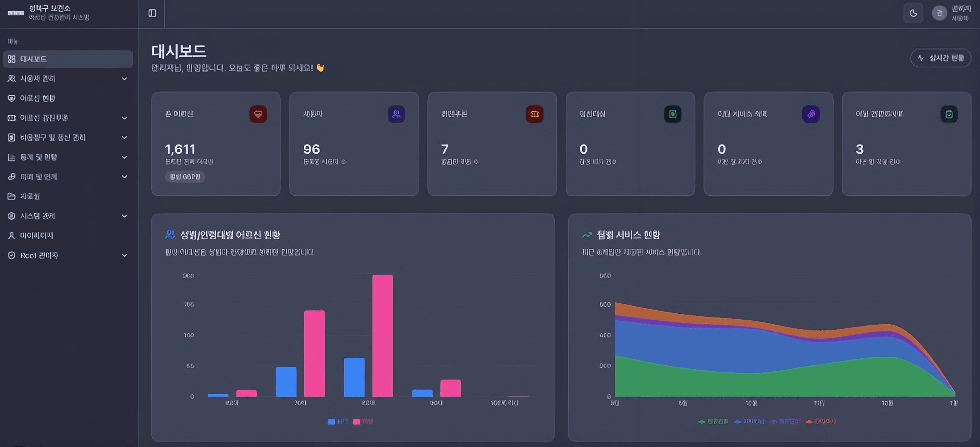Expand the bar-chart icon sidebar section
The height and width of the screenshot is (447, 980).
[125, 157]
